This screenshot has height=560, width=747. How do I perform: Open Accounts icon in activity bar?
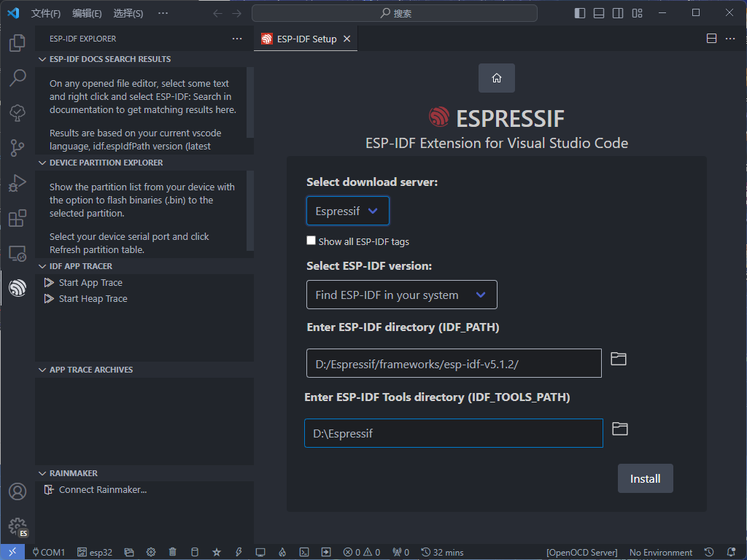[x=18, y=491]
